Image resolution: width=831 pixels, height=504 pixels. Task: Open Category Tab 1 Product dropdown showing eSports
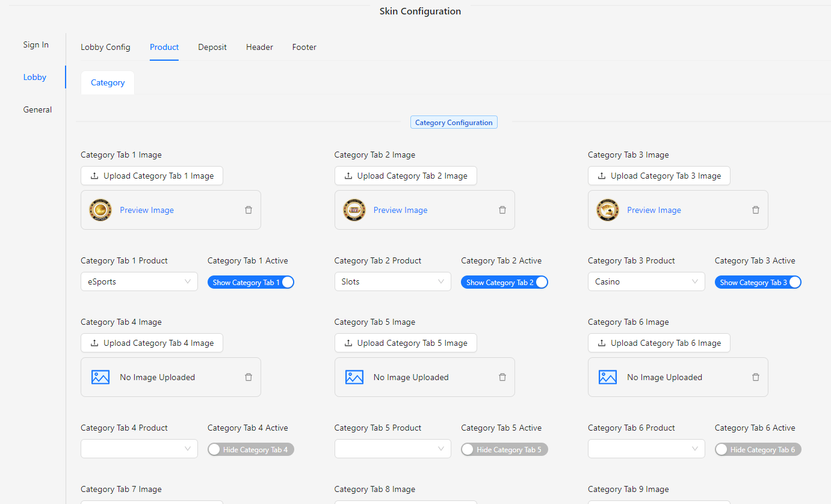pyautogui.click(x=139, y=281)
